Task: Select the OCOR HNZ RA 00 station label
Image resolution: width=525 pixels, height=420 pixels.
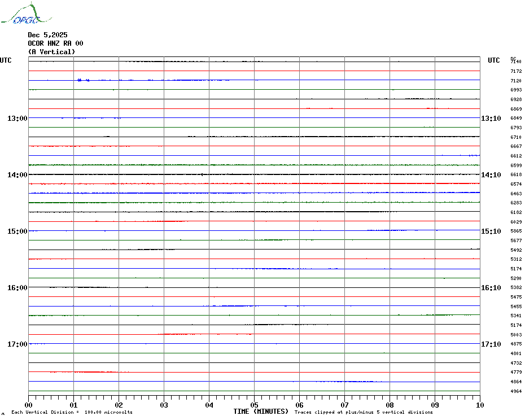Action: pos(55,43)
